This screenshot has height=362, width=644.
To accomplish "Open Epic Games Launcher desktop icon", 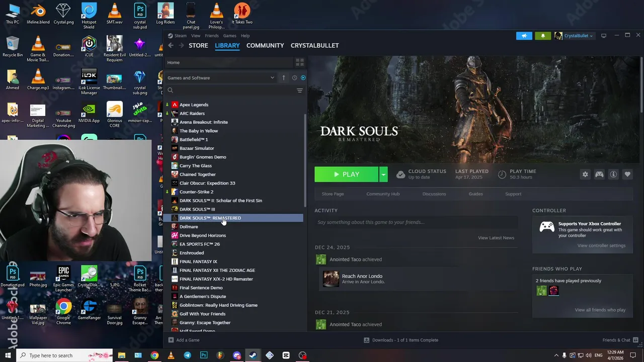I will (63, 279).
